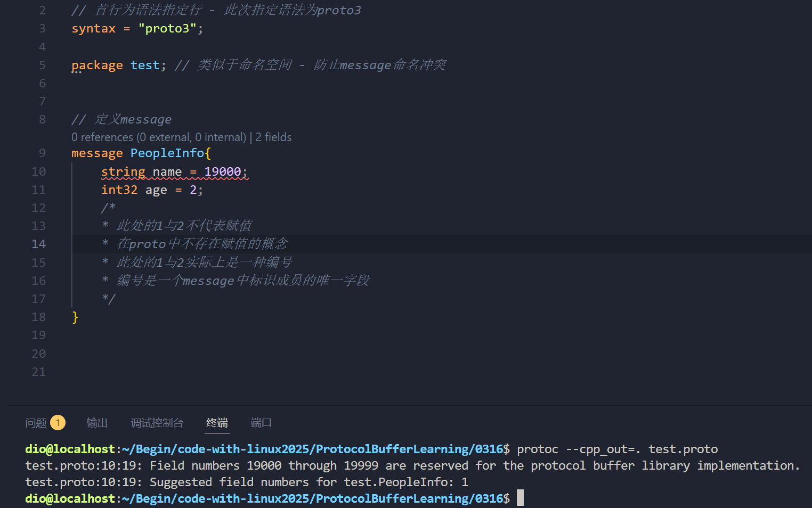Image resolution: width=812 pixels, height=508 pixels.
Task: Select the 终端 terminal tab
Action: click(x=217, y=423)
